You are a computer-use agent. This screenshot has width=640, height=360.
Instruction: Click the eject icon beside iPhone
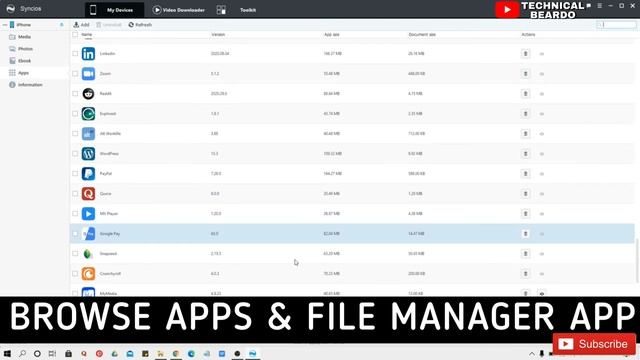62,25
